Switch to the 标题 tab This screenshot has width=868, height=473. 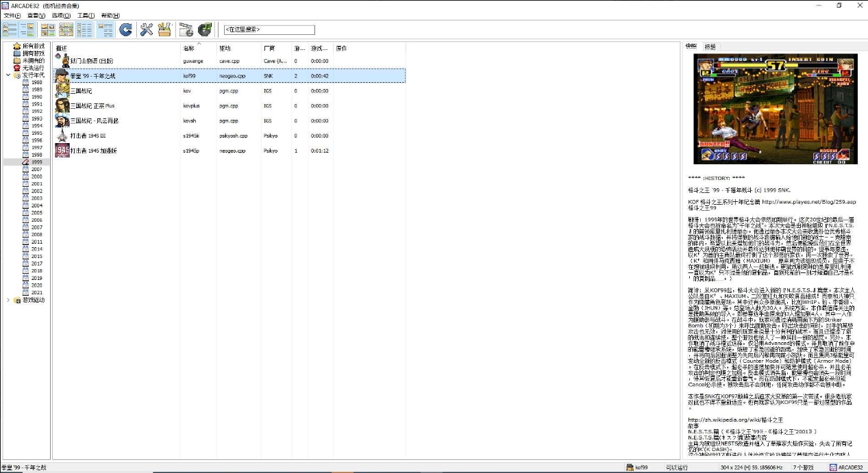tap(710, 47)
